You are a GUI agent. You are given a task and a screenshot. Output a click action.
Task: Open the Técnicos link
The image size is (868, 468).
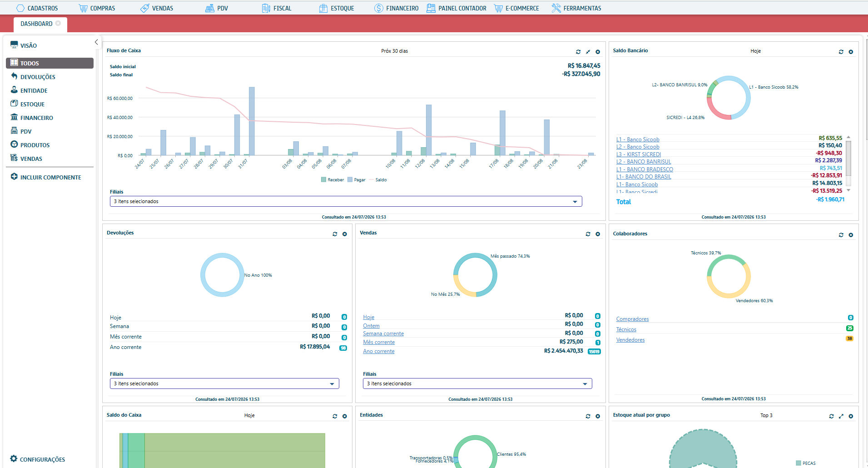point(626,329)
